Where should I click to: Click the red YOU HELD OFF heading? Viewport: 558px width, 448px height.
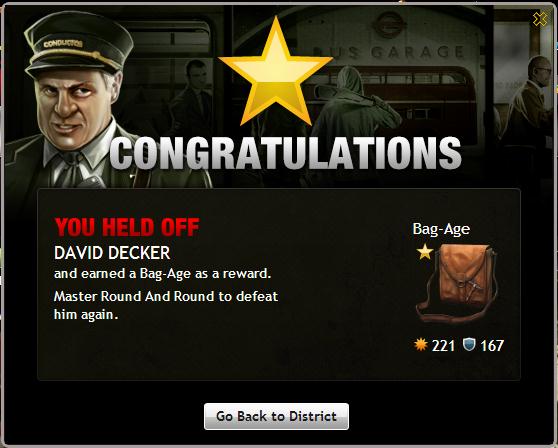127,227
